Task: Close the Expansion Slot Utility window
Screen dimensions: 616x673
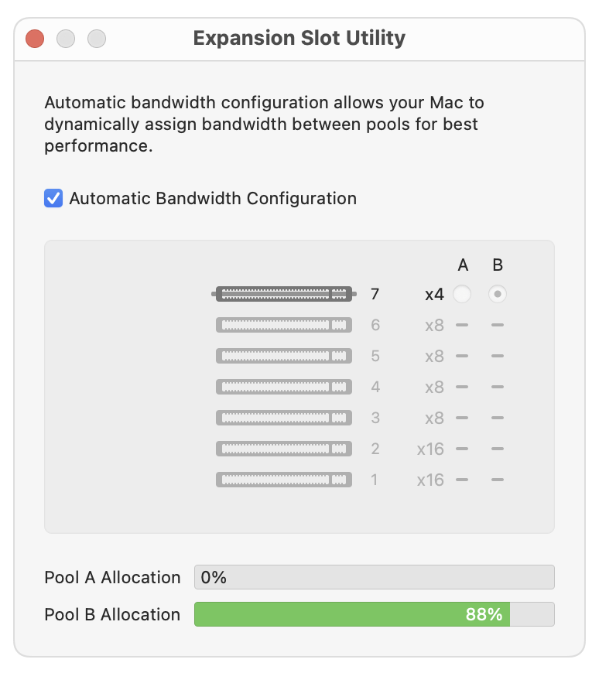Action: point(35,39)
